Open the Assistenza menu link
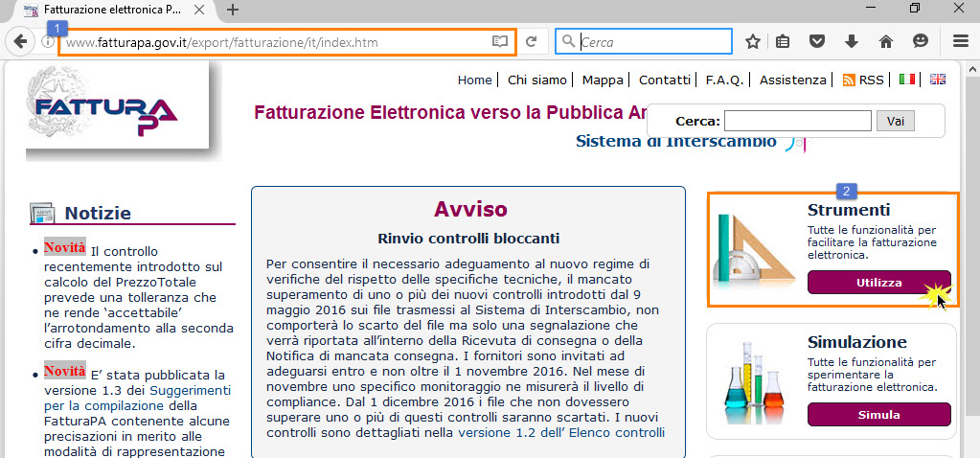 tap(792, 80)
